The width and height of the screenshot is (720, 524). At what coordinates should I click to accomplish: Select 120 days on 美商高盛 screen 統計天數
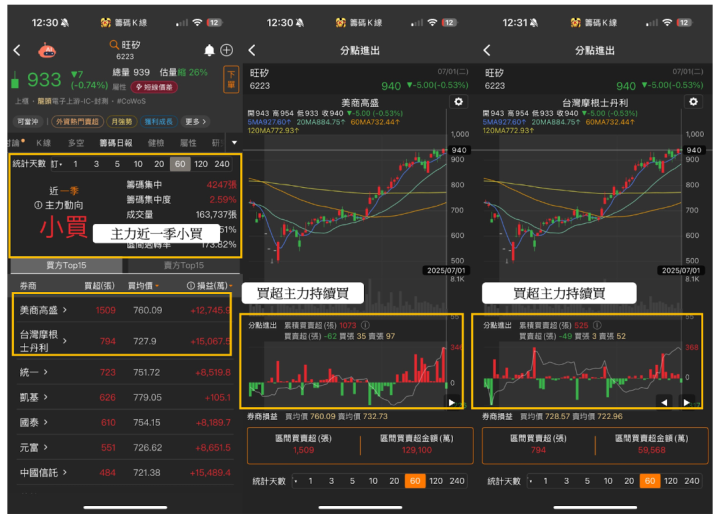[x=436, y=481]
